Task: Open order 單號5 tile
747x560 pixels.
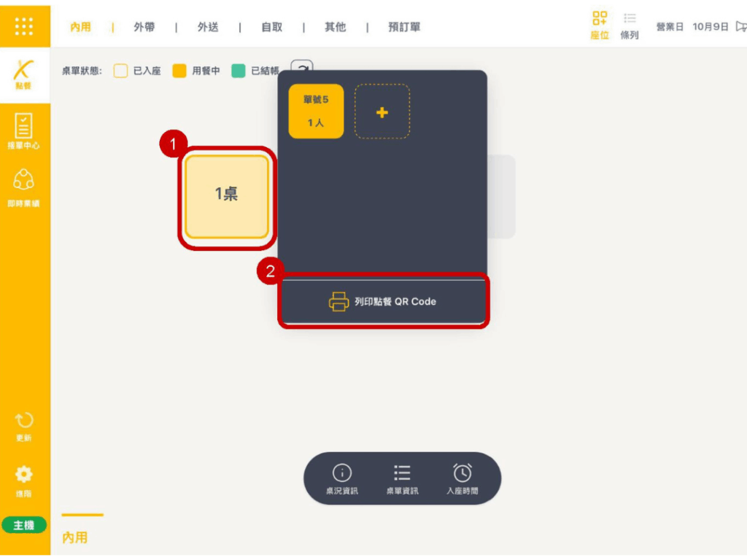Action: pos(316,112)
